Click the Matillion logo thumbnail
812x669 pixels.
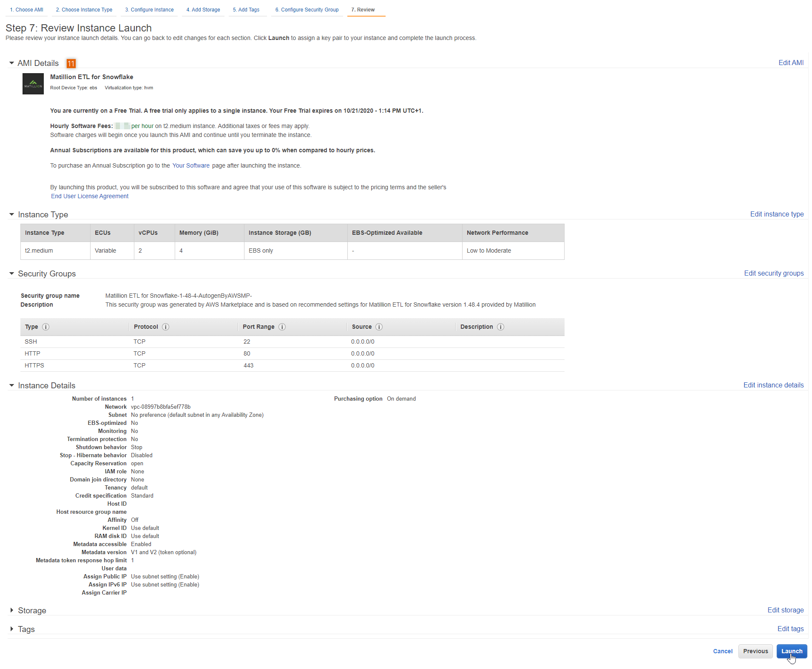click(x=33, y=84)
